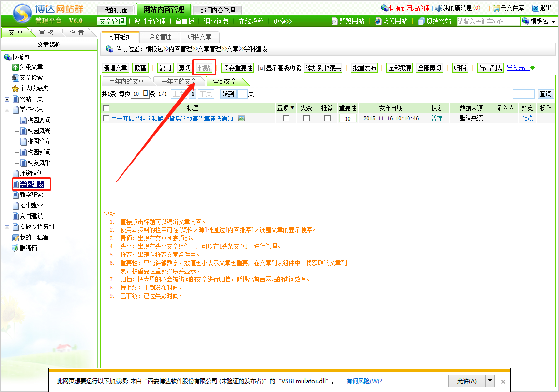Image resolution: width=559 pixels, height=392 pixels.
Task: Open the 导入导出 link
Action: point(518,68)
